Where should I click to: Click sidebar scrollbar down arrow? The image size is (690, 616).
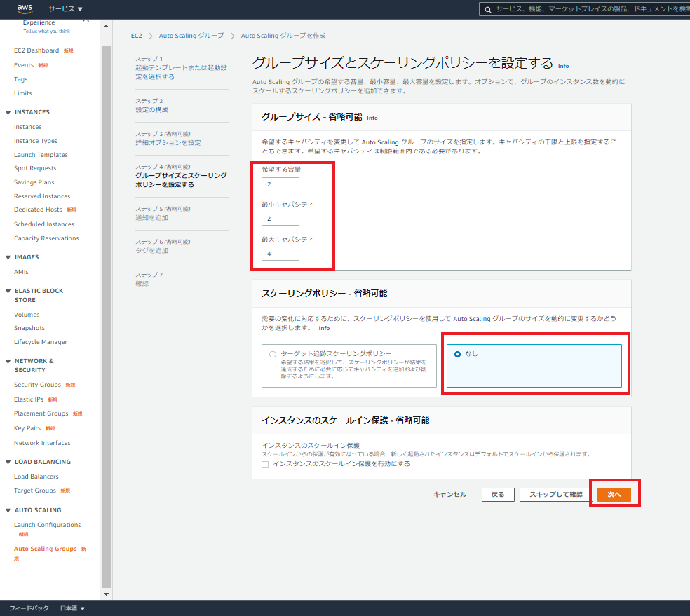[x=106, y=594]
